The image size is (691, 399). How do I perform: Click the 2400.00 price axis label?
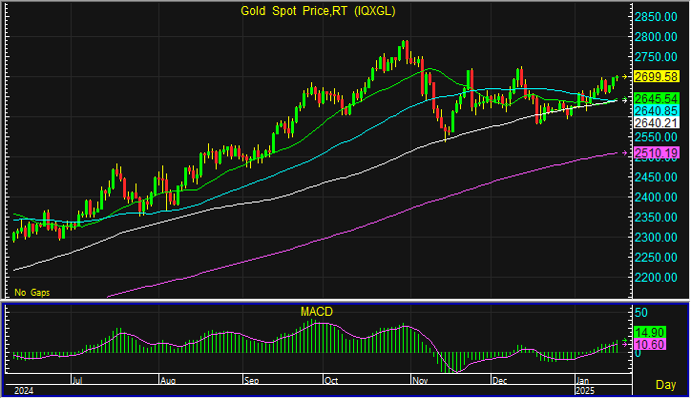pyautogui.click(x=656, y=197)
